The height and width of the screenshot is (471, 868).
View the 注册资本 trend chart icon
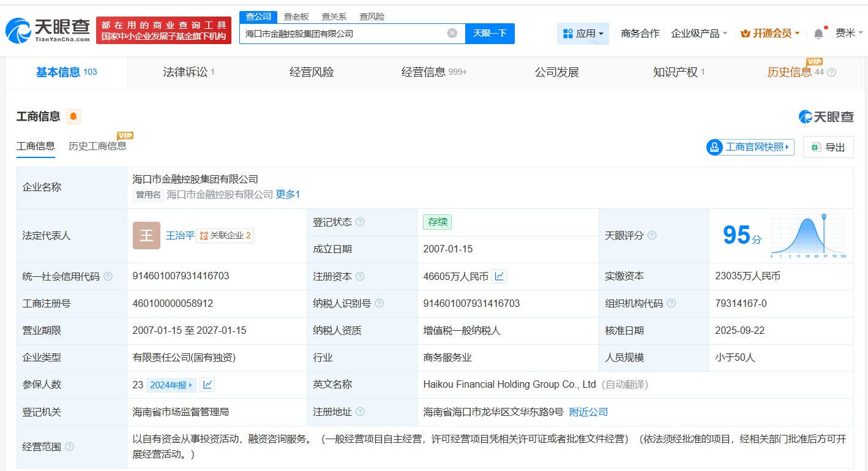point(499,276)
